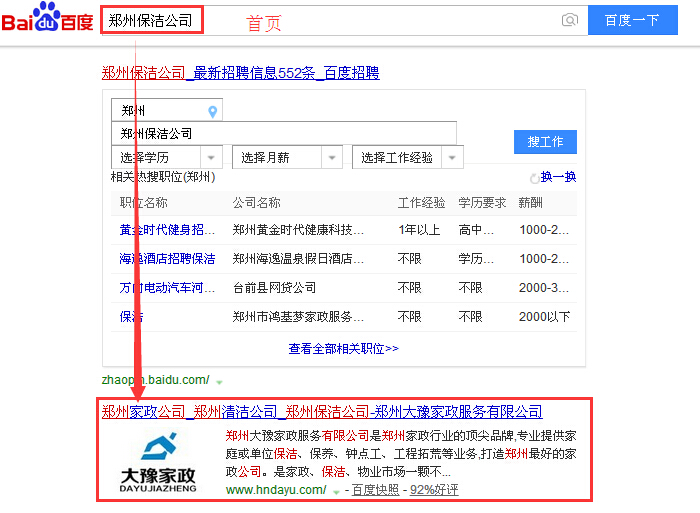
Task: Click the 公司名称 column header
Action: 256,203
